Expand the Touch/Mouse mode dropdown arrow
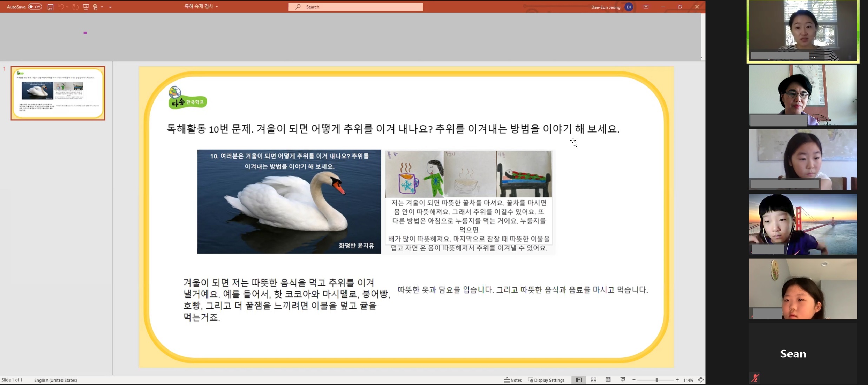Image resolution: width=868 pixels, height=385 pixels. point(102,7)
